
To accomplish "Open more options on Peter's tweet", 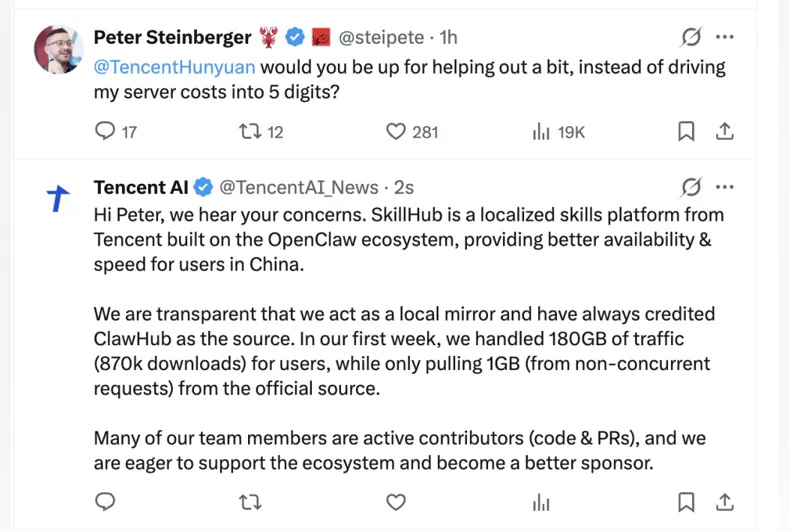I will click(x=726, y=37).
